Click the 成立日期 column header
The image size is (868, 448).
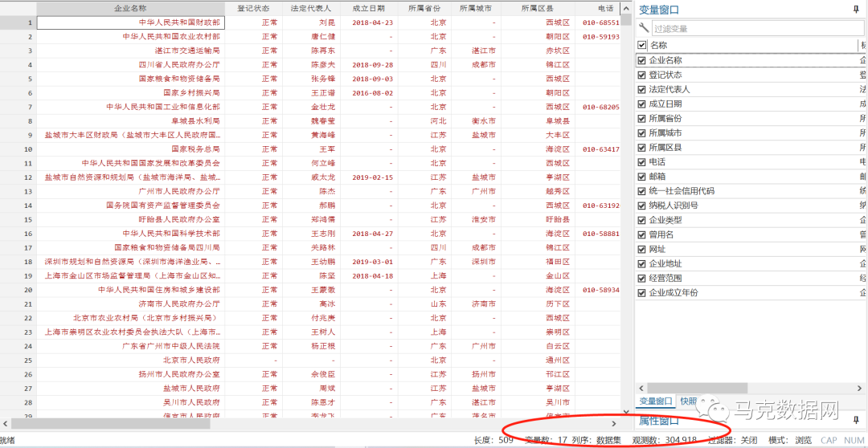[369, 8]
